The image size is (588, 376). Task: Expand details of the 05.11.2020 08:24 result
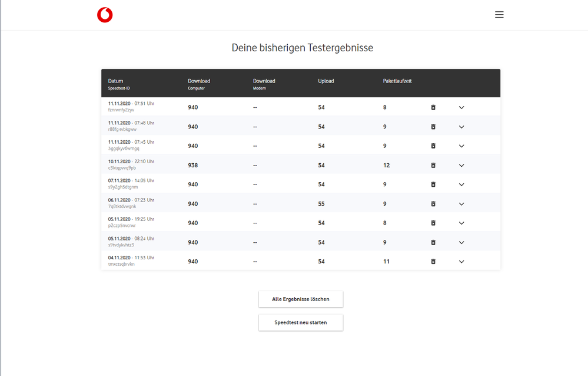(461, 243)
